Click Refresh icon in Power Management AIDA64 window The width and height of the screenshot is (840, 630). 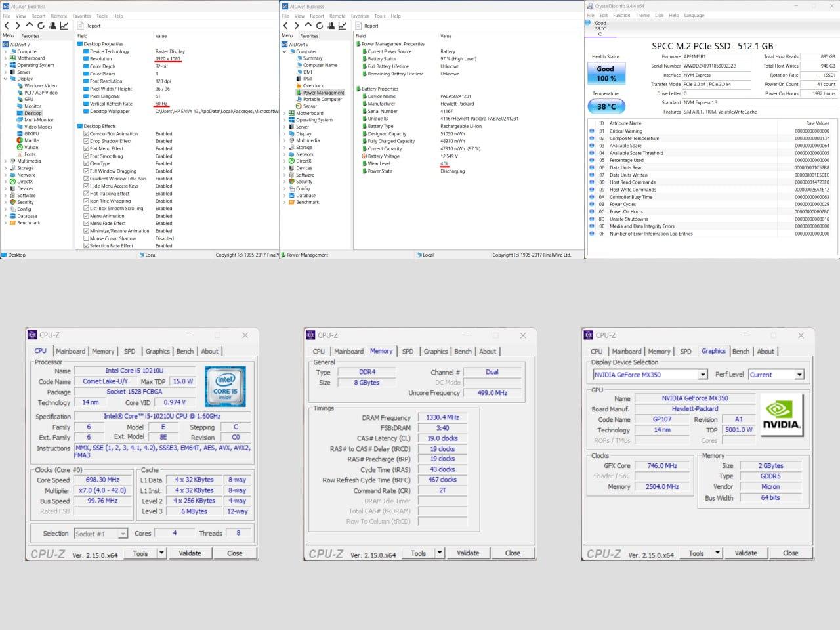(x=319, y=26)
